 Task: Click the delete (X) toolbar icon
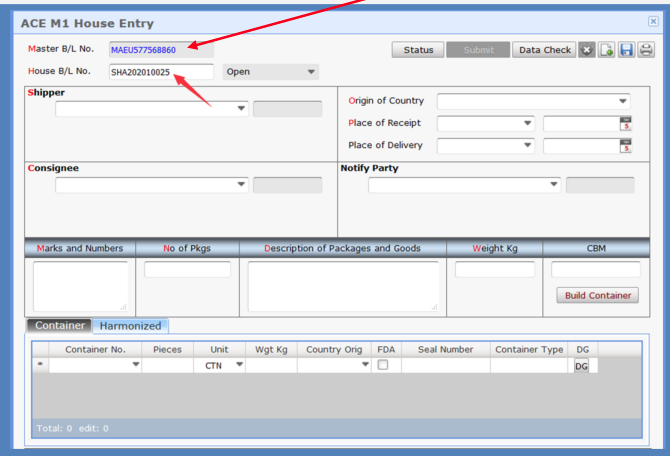pos(587,50)
